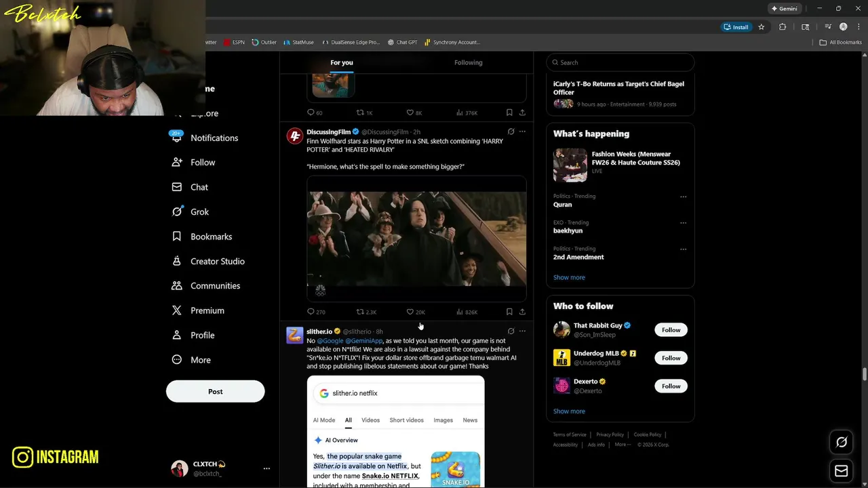Bookmark the DiscussingFilm post
The width and height of the screenshot is (868, 488).
point(509,312)
